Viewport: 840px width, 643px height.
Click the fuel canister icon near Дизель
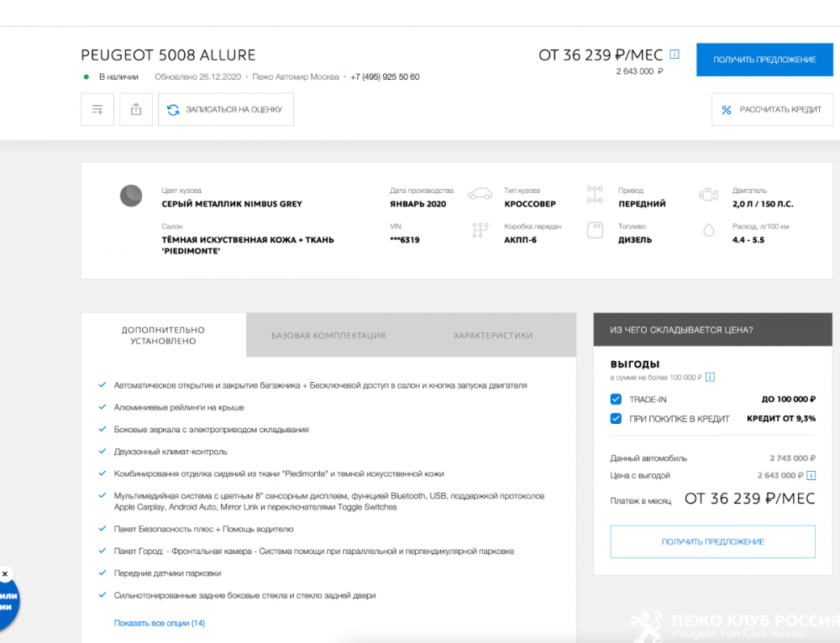point(595,230)
